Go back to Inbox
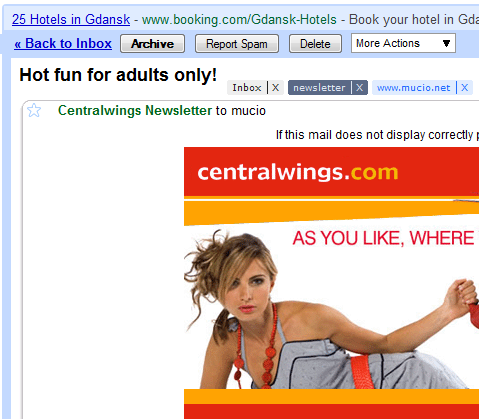479x419 pixels. coord(63,44)
